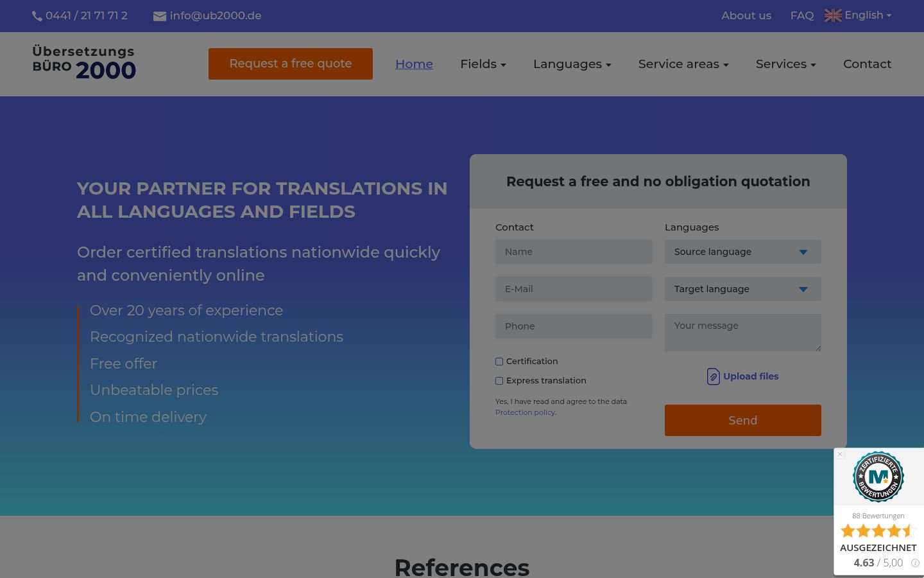Focus the Phone input field
The height and width of the screenshot is (578, 924).
(x=574, y=326)
